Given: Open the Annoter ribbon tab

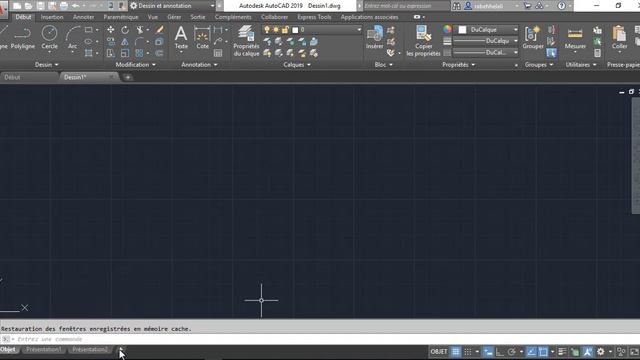Looking at the screenshot, I should pyautogui.click(x=84, y=17).
